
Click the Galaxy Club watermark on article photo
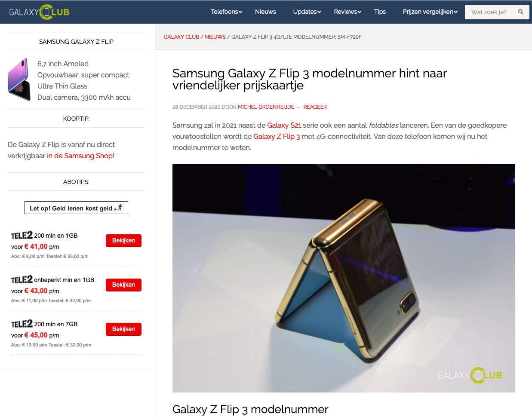click(470, 375)
